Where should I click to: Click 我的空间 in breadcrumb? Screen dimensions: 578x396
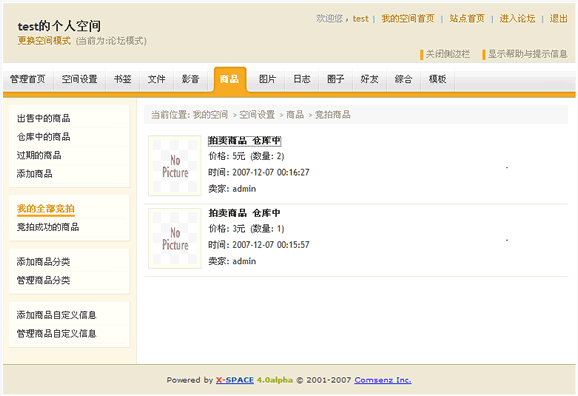pyautogui.click(x=210, y=115)
